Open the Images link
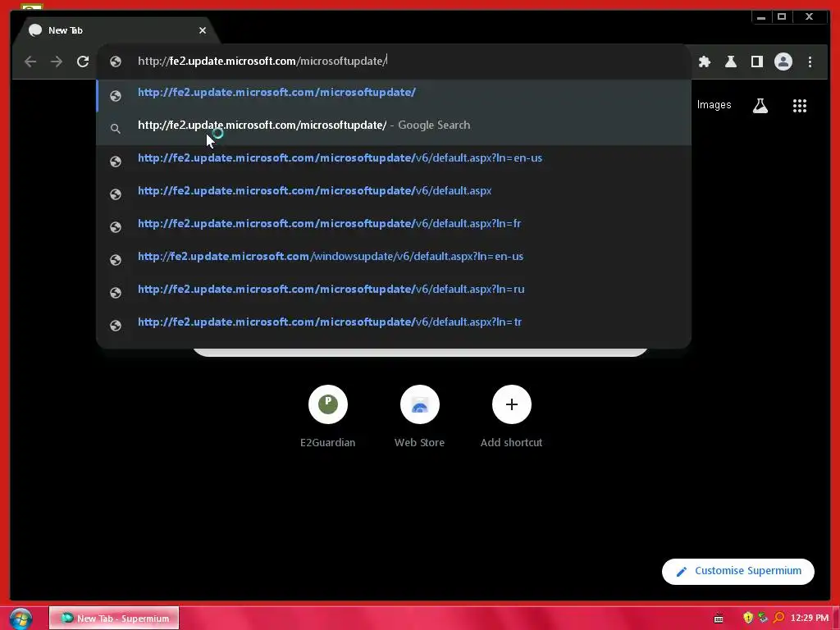 point(714,105)
